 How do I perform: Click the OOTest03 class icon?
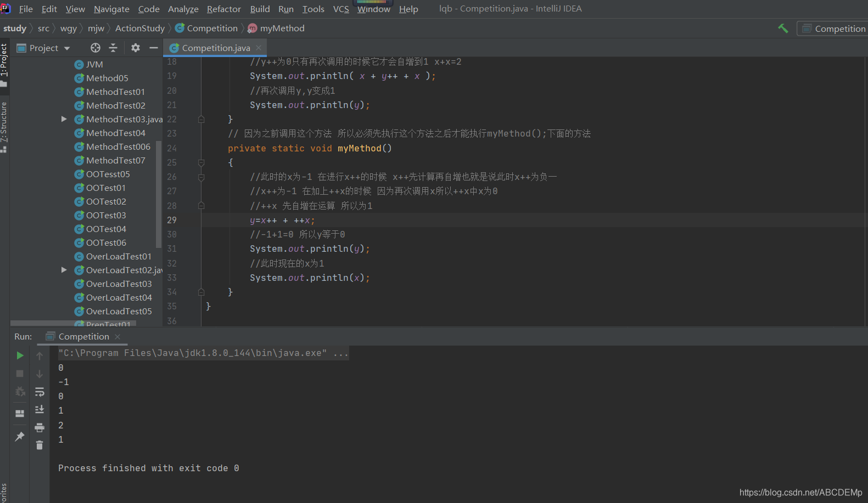point(79,216)
